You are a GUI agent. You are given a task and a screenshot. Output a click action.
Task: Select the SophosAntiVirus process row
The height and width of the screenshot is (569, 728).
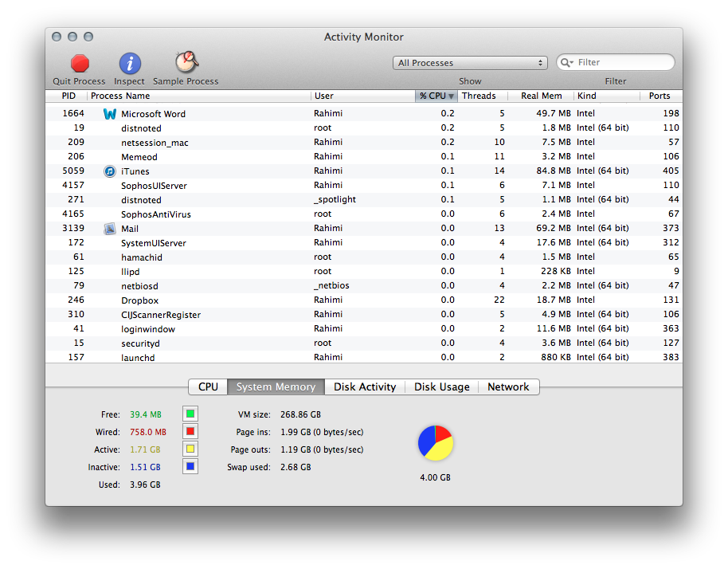(364, 214)
